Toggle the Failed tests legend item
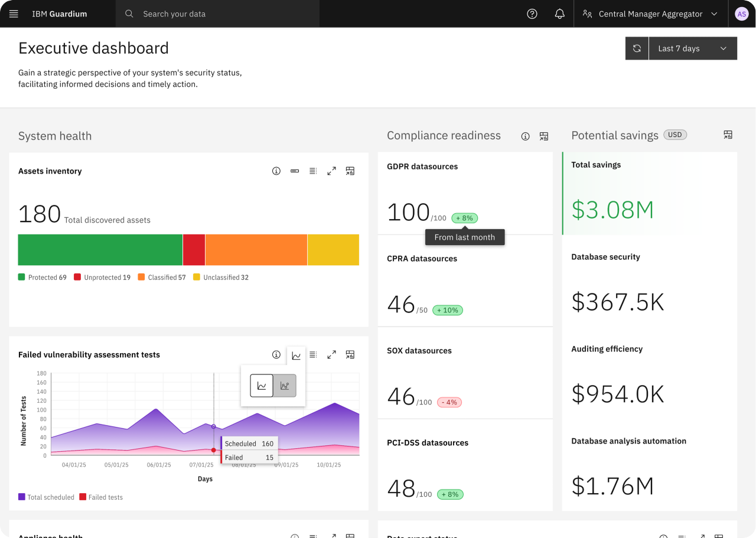This screenshot has width=756, height=538. pos(101,497)
